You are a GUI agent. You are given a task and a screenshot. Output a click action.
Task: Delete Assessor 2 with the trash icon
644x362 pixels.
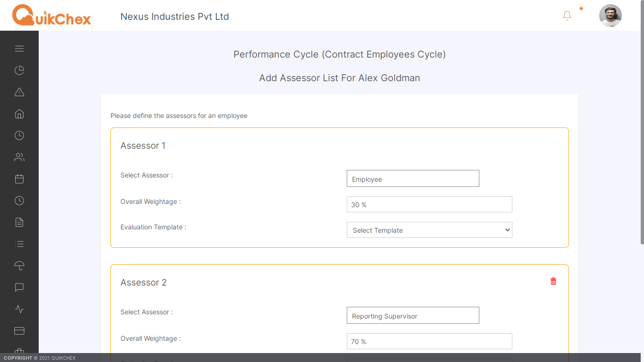553,281
